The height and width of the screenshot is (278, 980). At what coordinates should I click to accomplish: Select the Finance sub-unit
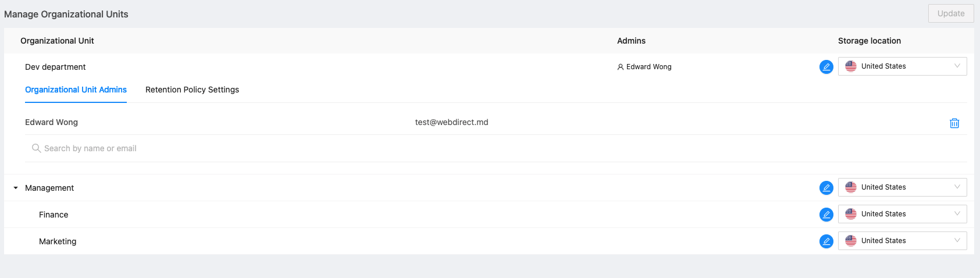tap(54, 215)
